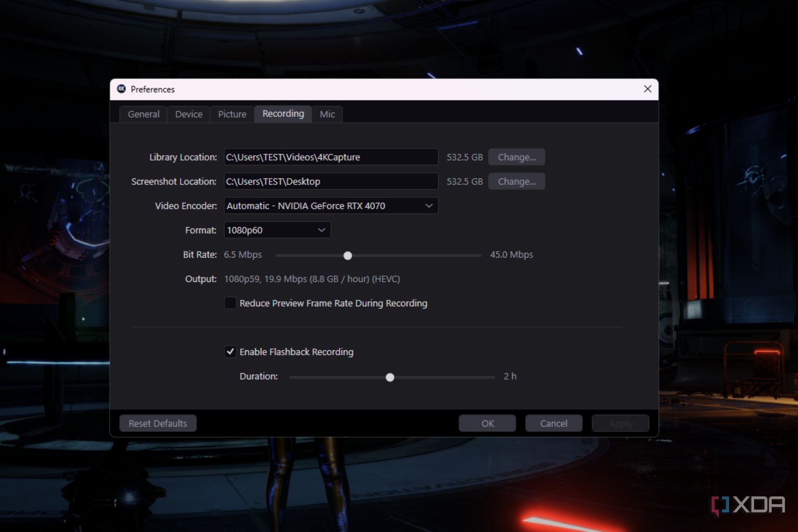
Task: Click the '2 h' duration value
Action: [x=510, y=376]
